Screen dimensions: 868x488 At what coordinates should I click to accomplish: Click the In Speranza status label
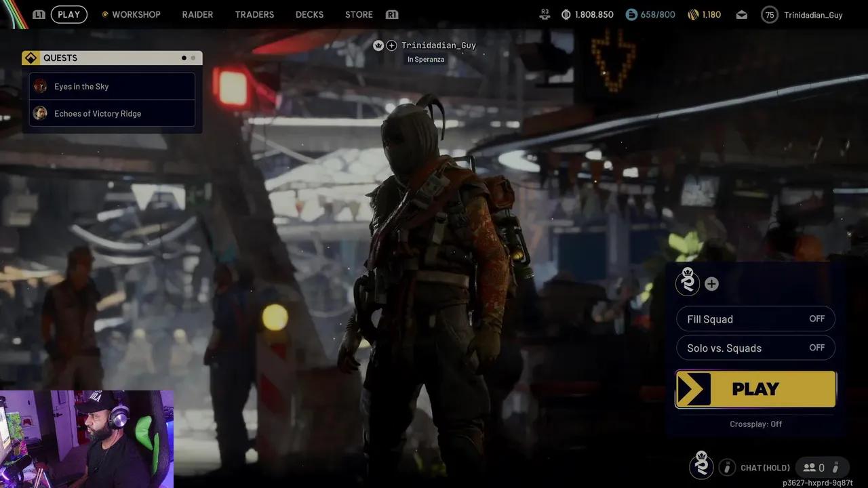[426, 60]
